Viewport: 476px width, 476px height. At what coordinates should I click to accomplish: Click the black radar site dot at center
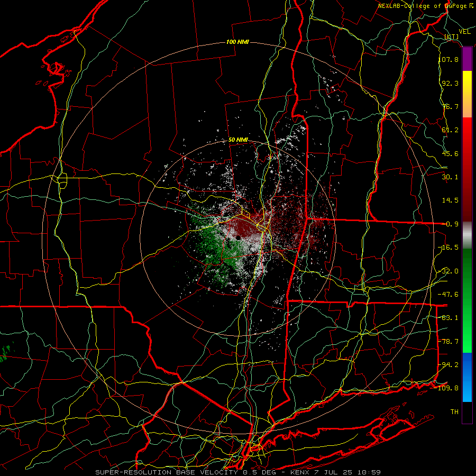[x=239, y=237]
